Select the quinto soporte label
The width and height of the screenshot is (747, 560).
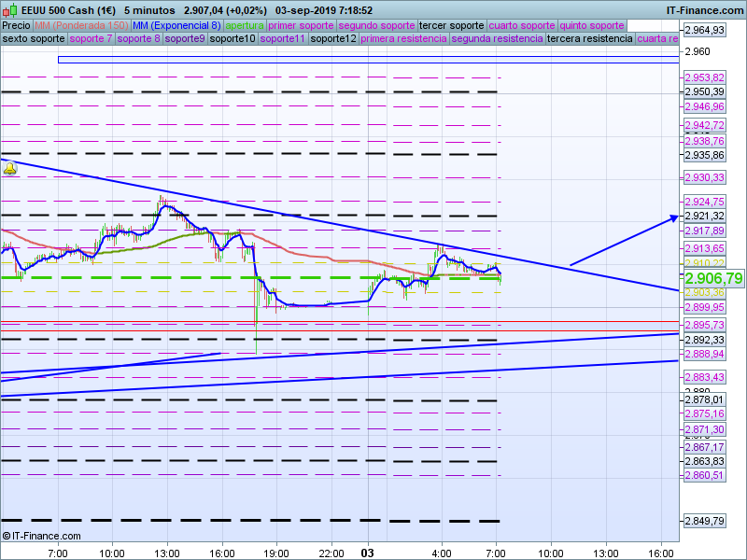pyautogui.click(x=591, y=25)
